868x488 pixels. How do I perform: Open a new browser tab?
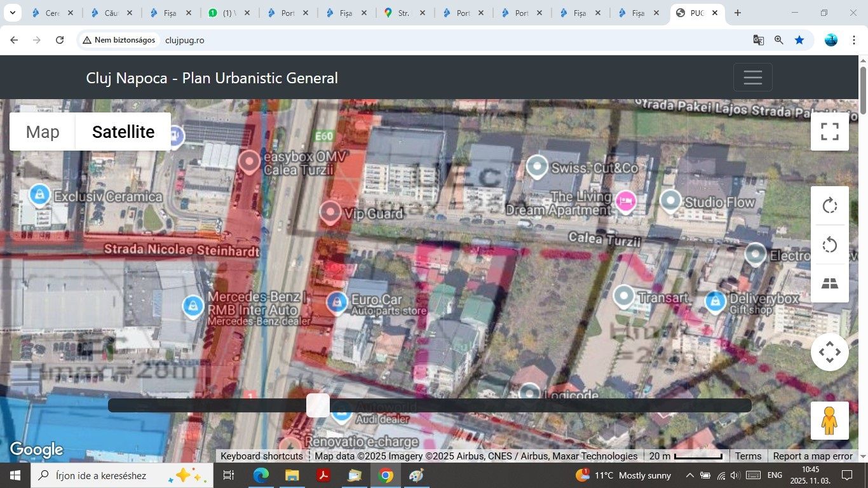click(737, 13)
